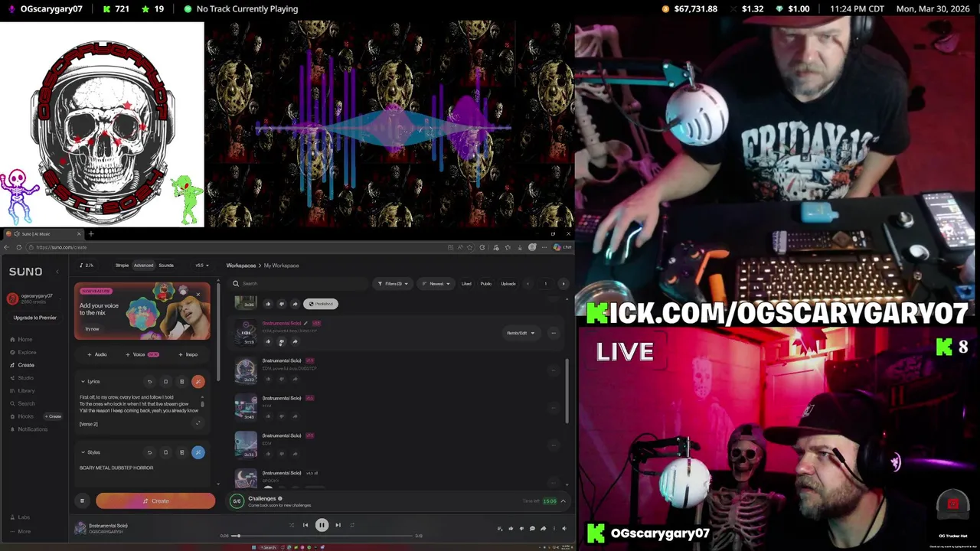Open the Newest sort dropdown
This screenshot has width=980, height=551.
[x=438, y=284]
